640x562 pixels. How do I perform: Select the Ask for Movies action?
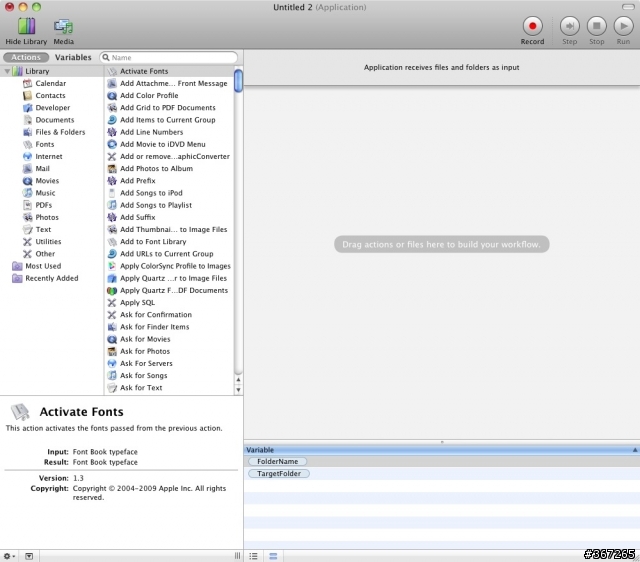click(x=169, y=339)
